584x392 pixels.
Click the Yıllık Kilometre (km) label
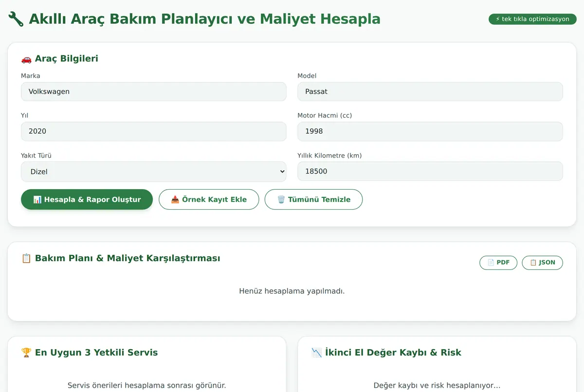[x=329, y=156]
